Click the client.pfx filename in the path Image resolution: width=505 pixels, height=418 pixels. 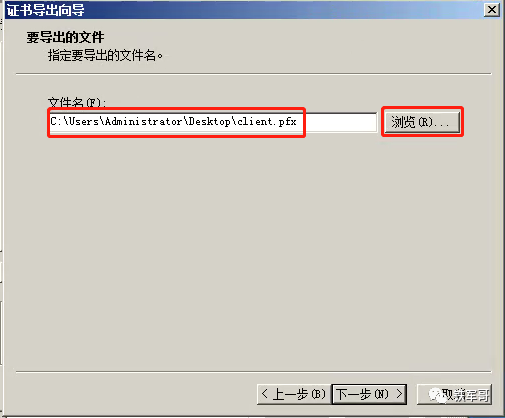click(267, 122)
